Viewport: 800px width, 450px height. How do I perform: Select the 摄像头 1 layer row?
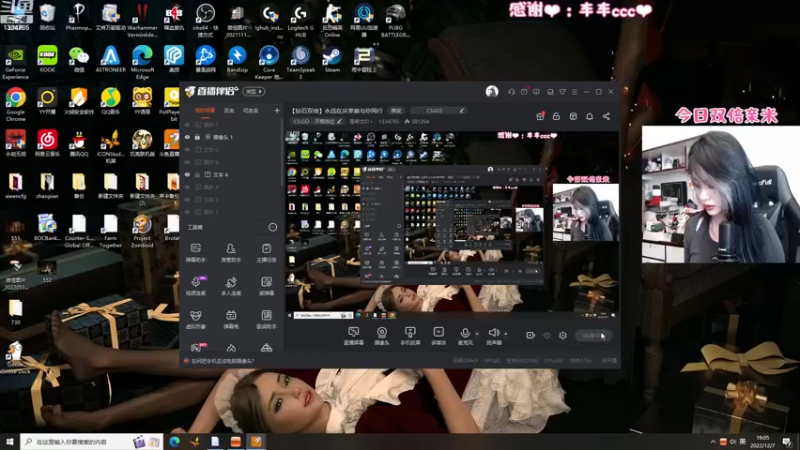pyautogui.click(x=232, y=137)
